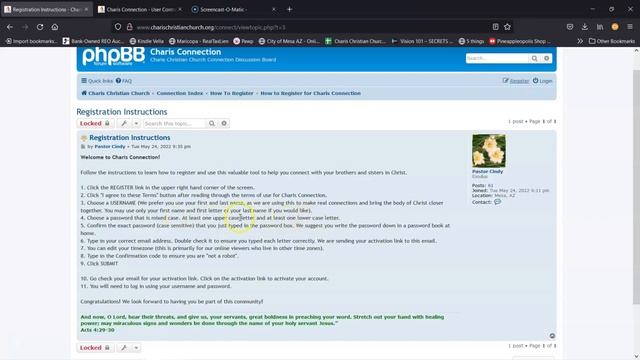Open the Registration Instructions post title link
This screenshot has height=360, width=640.
130,138
